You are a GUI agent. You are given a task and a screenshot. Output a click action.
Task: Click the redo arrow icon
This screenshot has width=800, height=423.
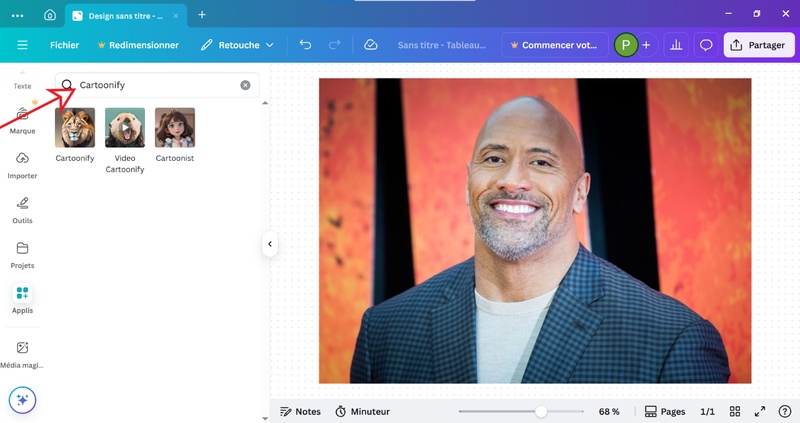(334, 45)
